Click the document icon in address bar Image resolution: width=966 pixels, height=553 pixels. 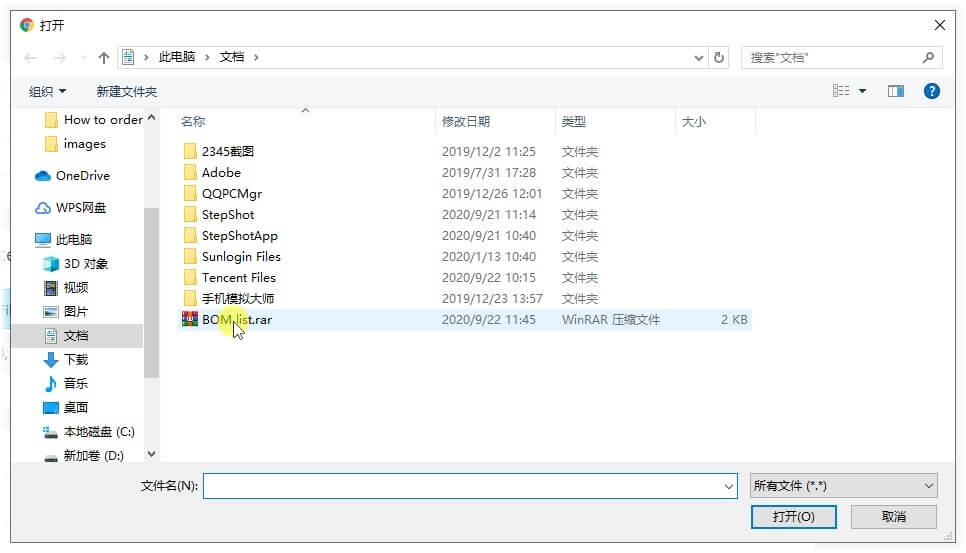point(128,57)
